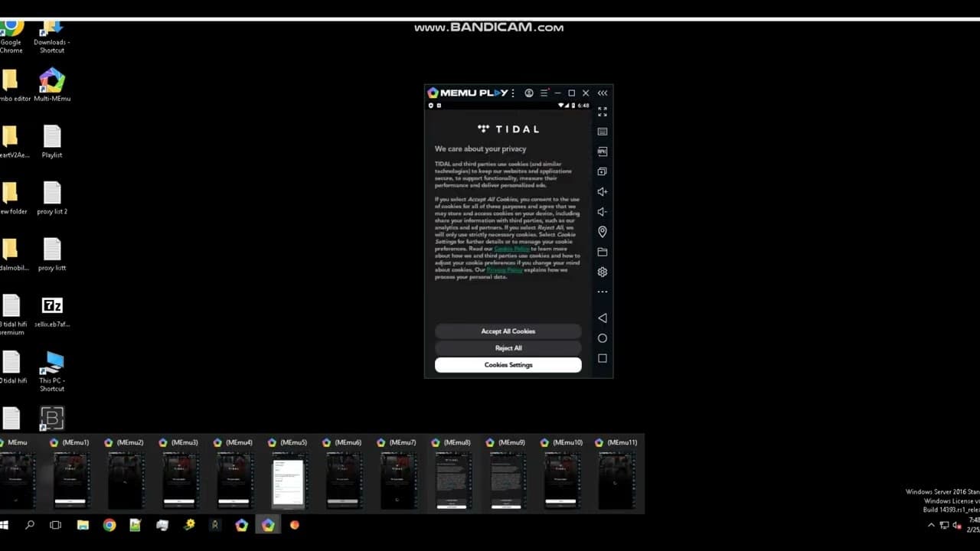Open the Privacy Policy link
The width and height of the screenshot is (980, 551).
[x=505, y=270]
